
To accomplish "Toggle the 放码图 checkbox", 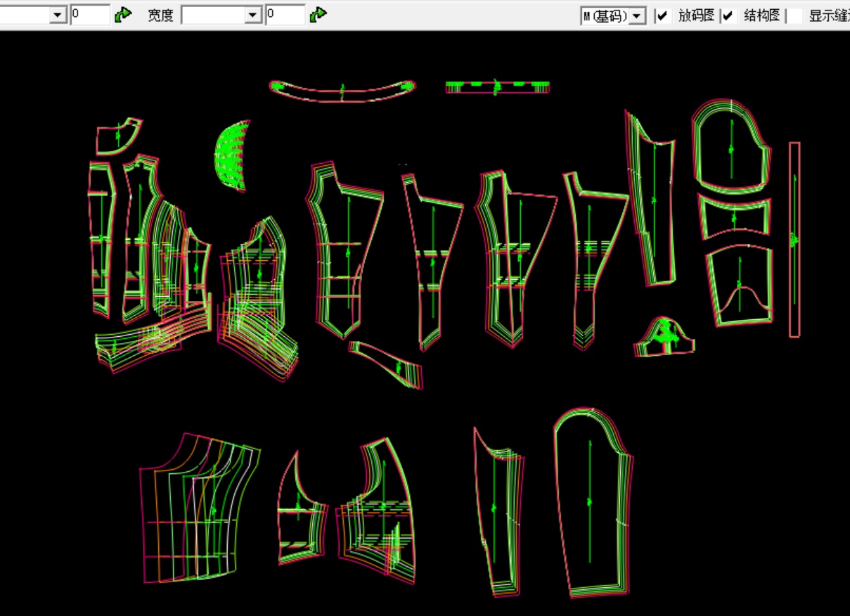I will [x=662, y=16].
